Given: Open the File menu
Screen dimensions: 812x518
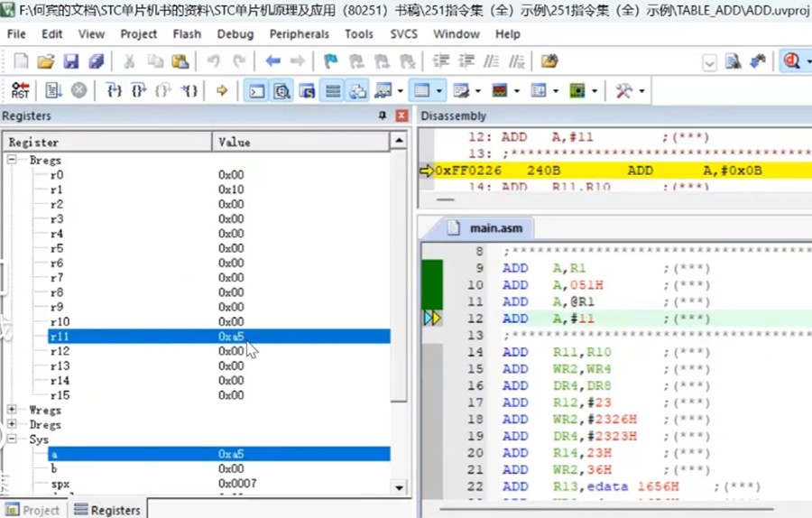Looking at the screenshot, I should click(x=16, y=34).
